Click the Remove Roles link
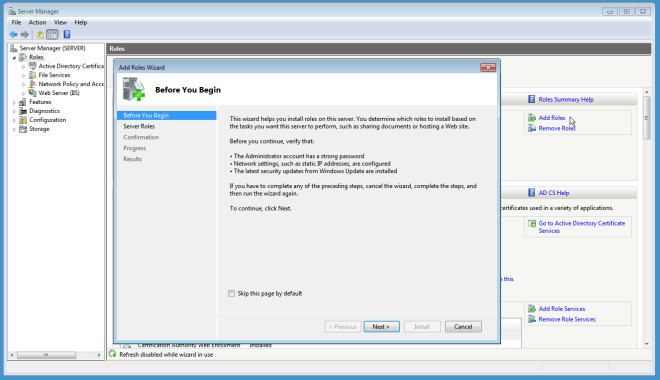This screenshot has width=660, height=380. [557, 128]
